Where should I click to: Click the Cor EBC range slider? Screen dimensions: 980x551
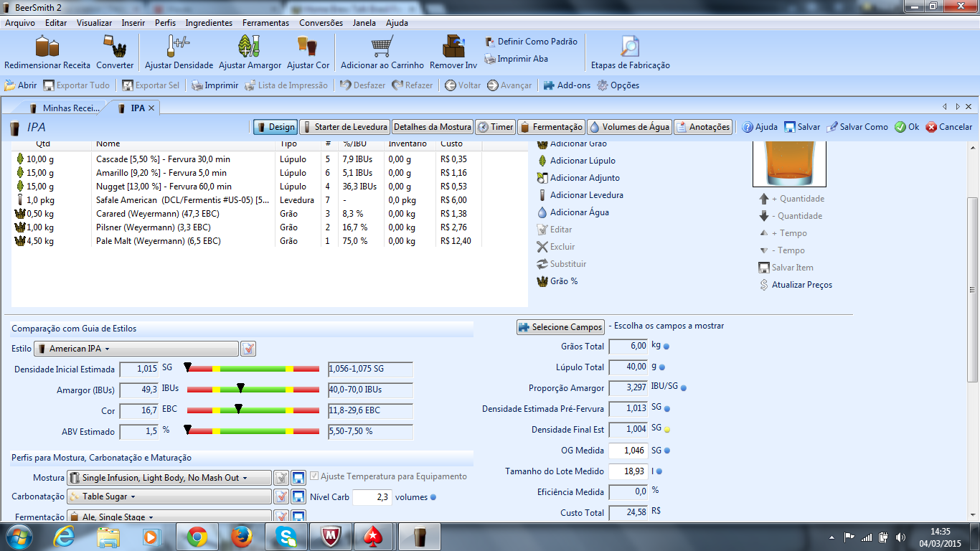[252, 410]
